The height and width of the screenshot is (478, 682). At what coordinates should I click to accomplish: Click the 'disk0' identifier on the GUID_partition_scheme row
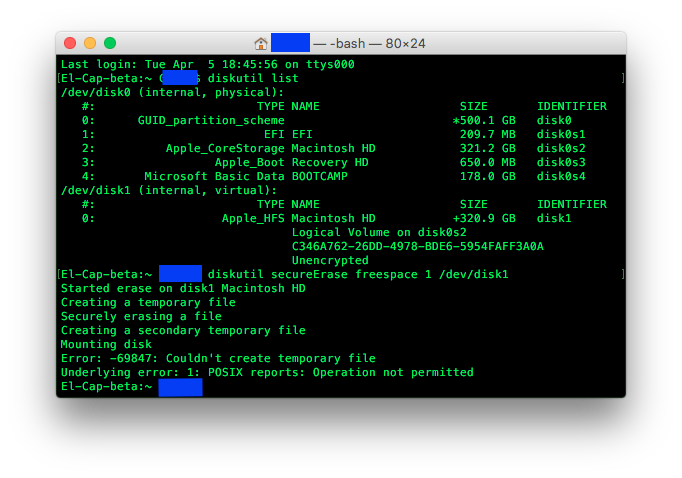pyautogui.click(x=554, y=120)
